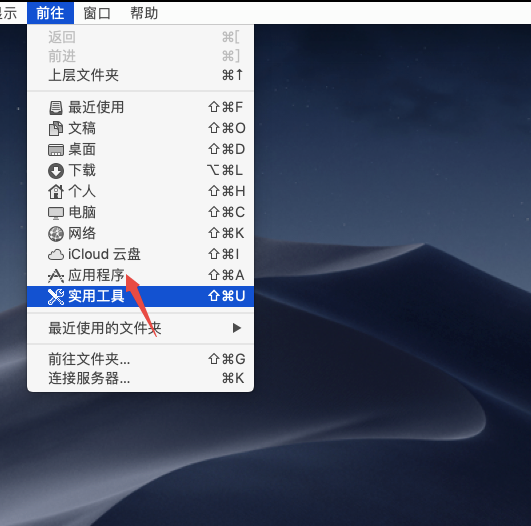Screen dimensions: 531x526
Task: Open the 前往 menu in menu bar
Action: pos(50,13)
